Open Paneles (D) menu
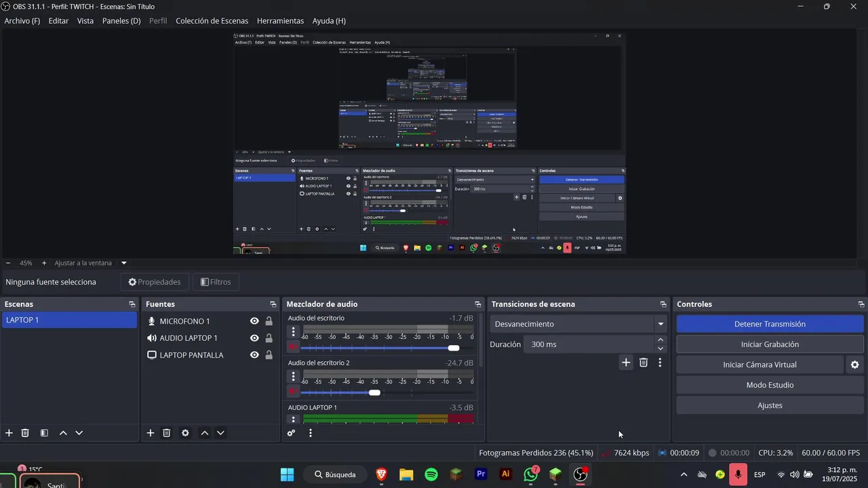This screenshot has height=488, width=868. [121, 21]
